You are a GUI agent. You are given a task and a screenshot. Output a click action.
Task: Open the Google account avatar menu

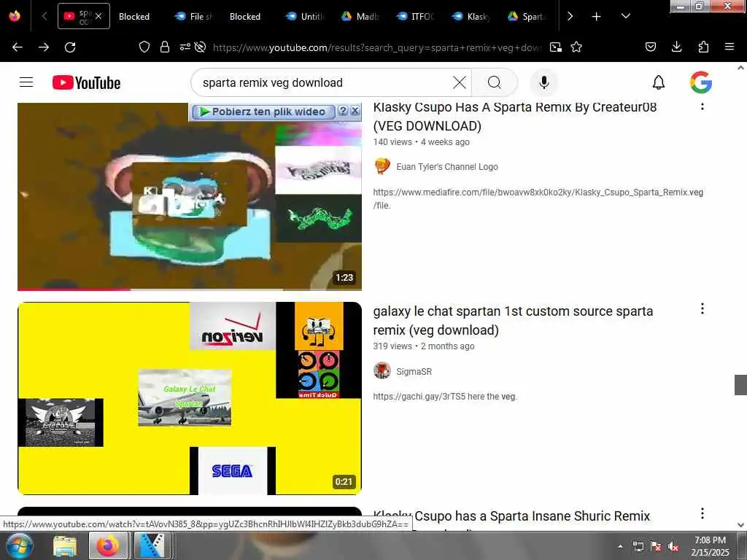[701, 82]
